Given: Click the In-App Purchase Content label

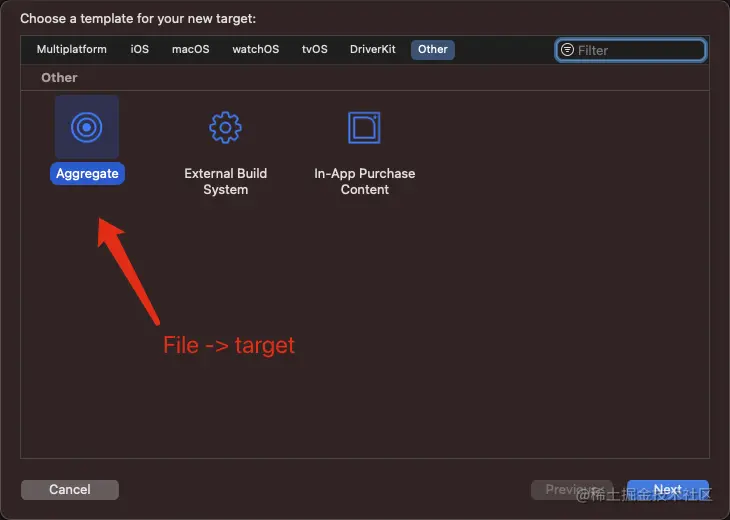Looking at the screenshot, I should pyautogui.click(x=365, y=181).
